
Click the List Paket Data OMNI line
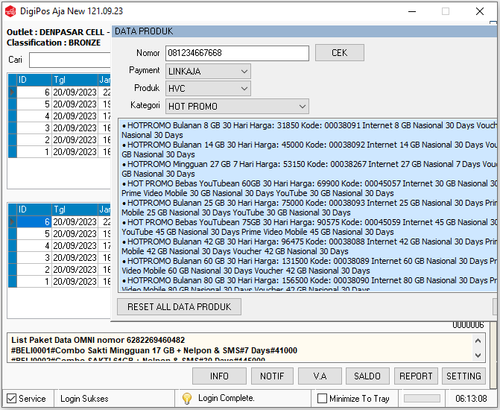[x=98, y=340]
